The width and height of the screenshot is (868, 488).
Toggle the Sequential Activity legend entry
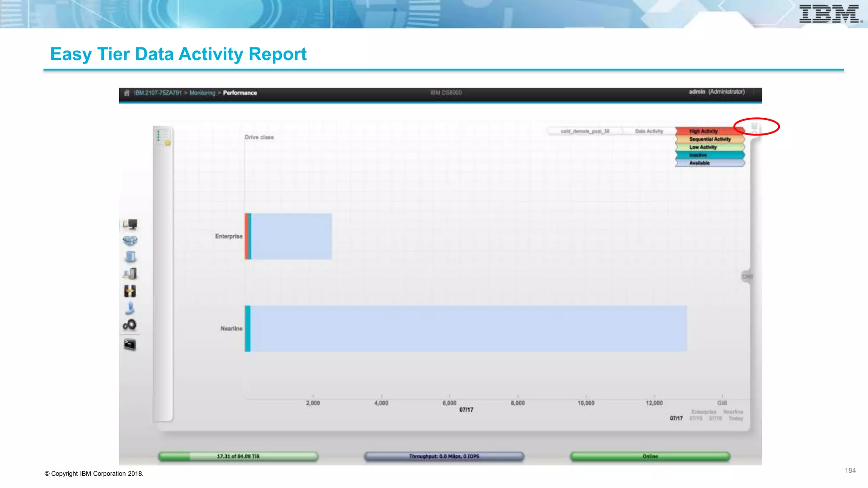pos(710,139)
